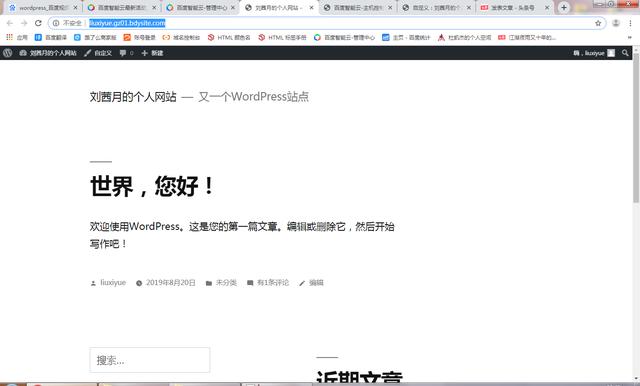Reload the page with the refresh icon
Screen dimensions: 640x386
pyautogui.click(x=38, y=23)
